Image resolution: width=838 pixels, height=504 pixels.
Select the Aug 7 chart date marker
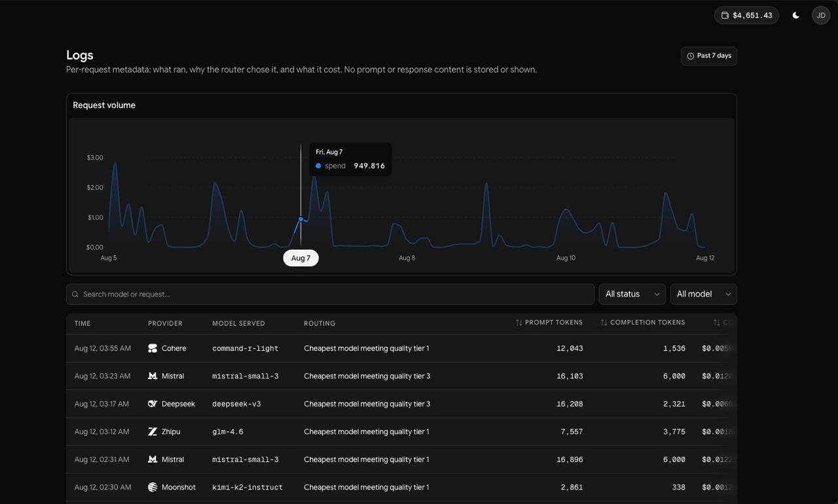pyautogui.click(x=301, y=258)
